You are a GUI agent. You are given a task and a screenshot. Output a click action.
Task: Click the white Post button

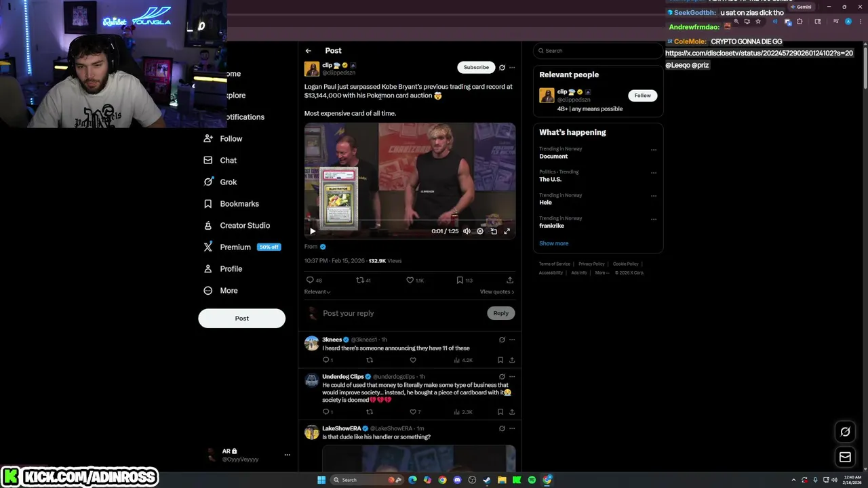tap(241, 318)
